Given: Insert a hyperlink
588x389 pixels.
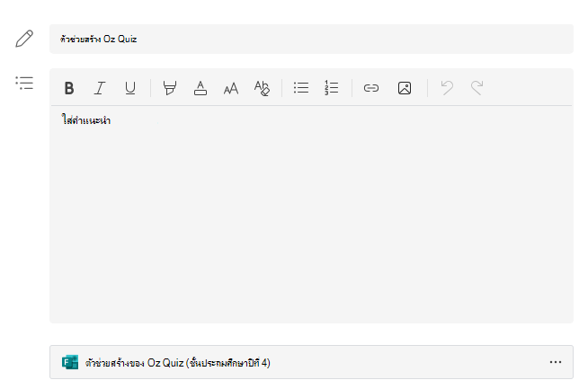Looking at the screenshot, I should click(x=371, y=88).
